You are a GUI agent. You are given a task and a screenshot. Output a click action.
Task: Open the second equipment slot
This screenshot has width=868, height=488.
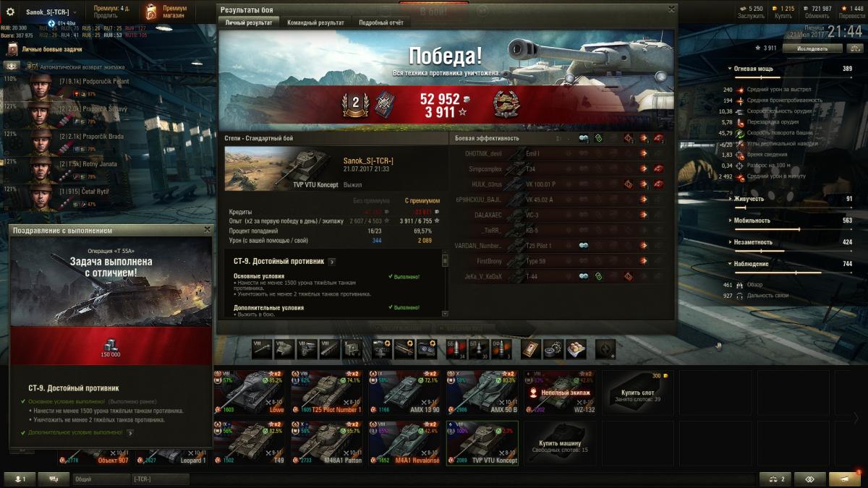[404, 349]
